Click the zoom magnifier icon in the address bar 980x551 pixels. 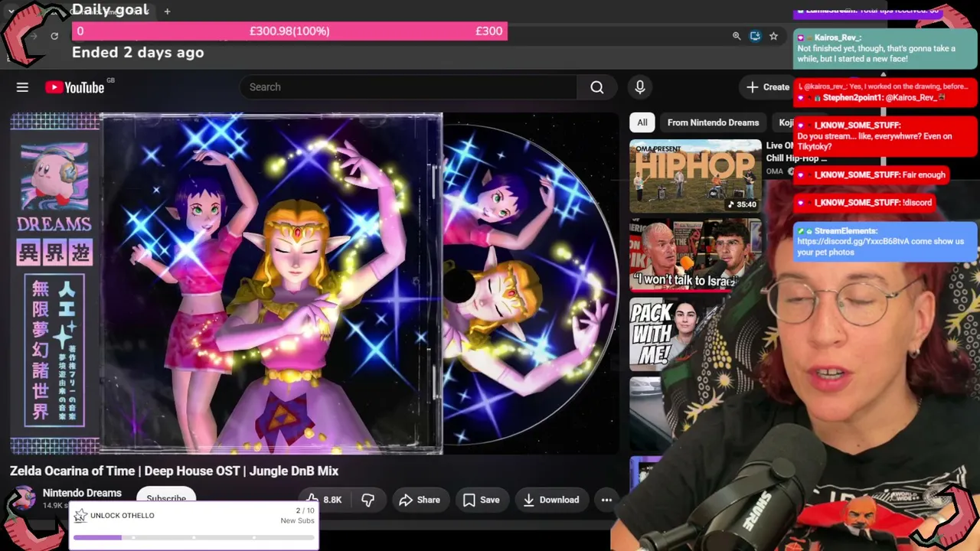pyautogui.click(x=737, y=36)
